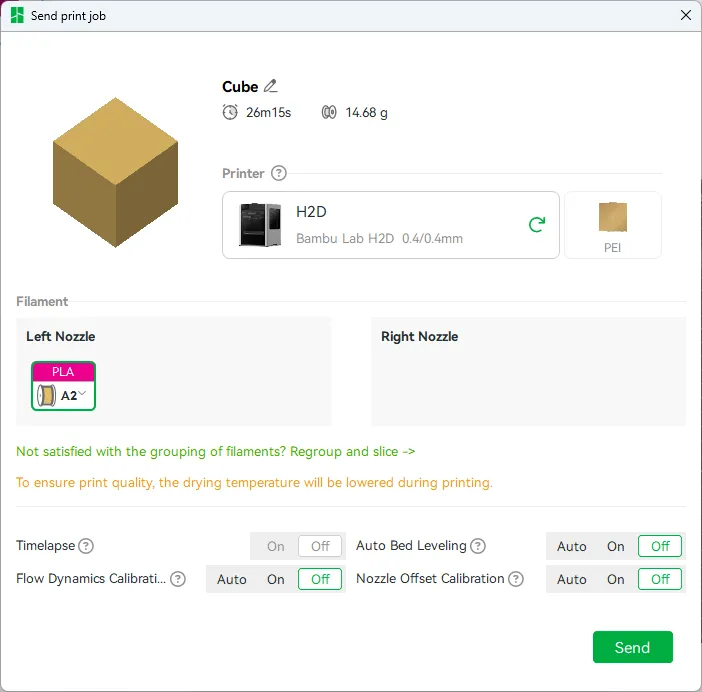Click the Flow Dynamics Calibration help icon
702x692 pixels.
[178, 579]
